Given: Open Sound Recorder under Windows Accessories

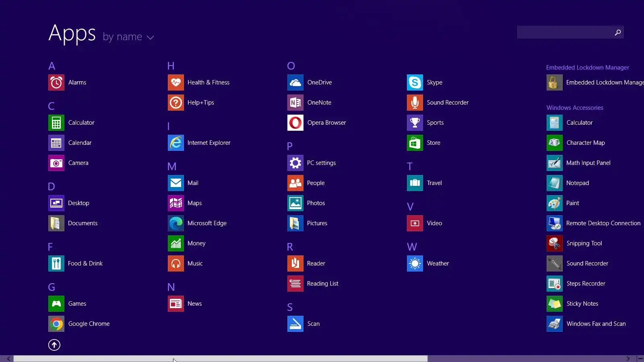Looking at the screenshot, I should tap(555, 263).
